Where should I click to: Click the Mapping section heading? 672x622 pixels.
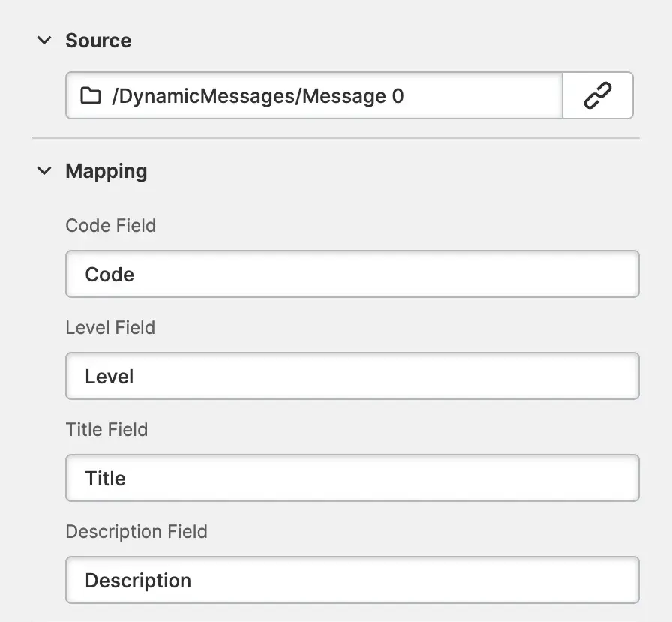pos(106,171)
